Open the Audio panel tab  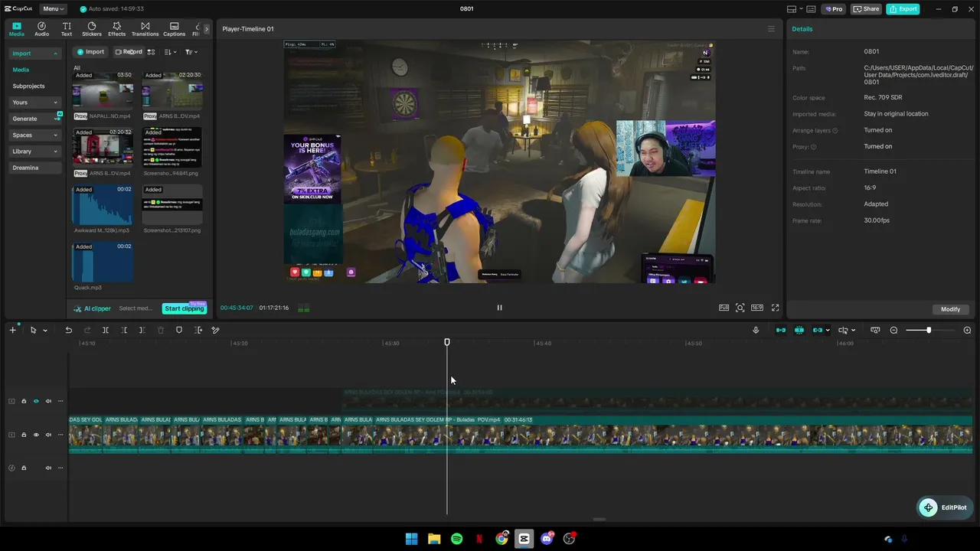point(41,29)
